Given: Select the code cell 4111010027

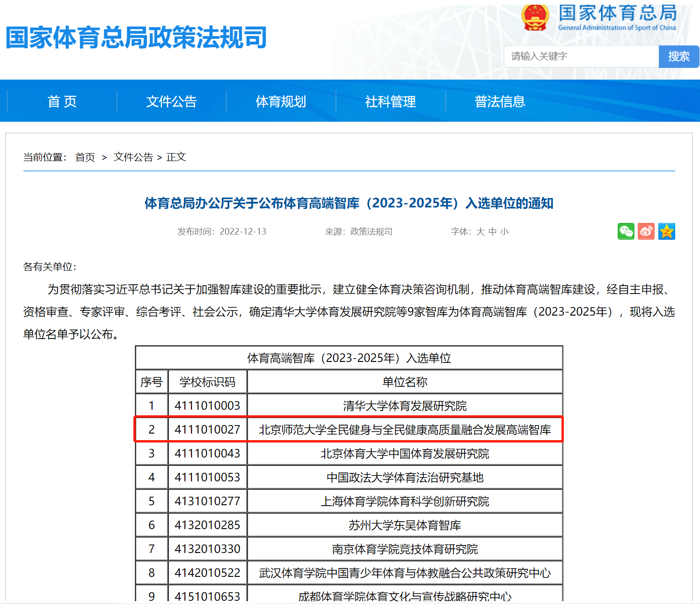Looking at the screenshot, I should (x=207, y=430).
